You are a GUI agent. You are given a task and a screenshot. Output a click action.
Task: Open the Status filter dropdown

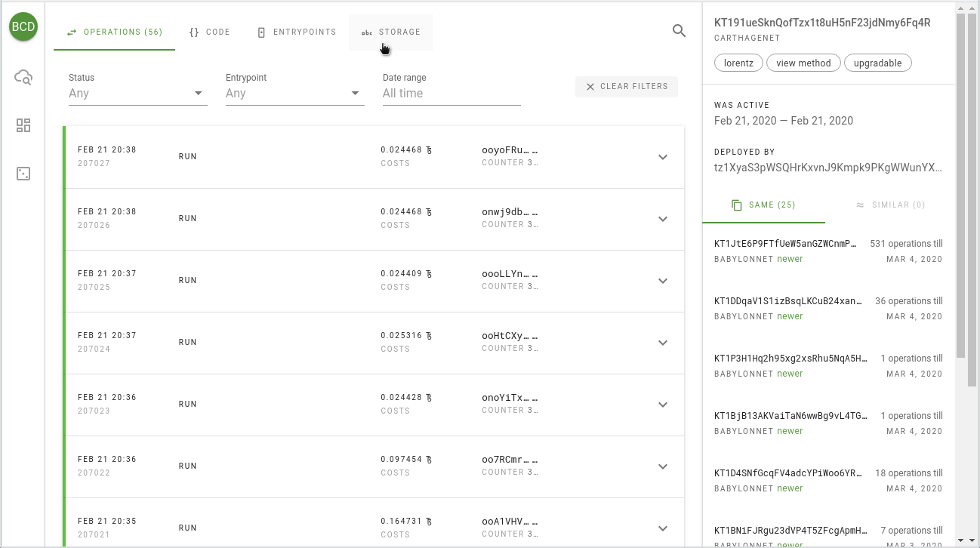pyautogui.click(x=137, y=94)
